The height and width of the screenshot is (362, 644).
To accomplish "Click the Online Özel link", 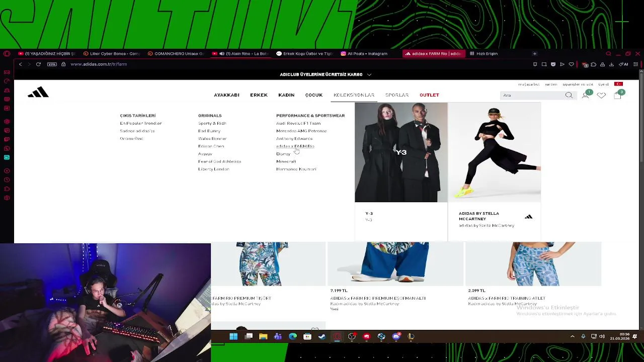I will point(131,139).
